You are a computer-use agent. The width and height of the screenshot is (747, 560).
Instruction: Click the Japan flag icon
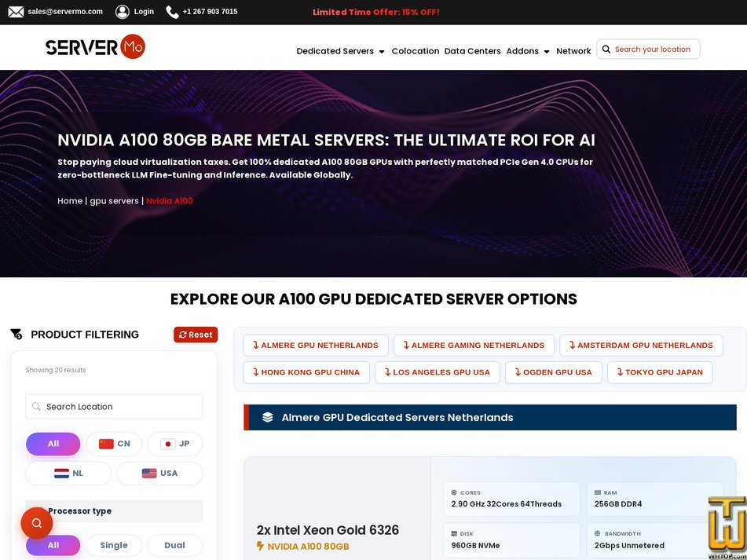167,444
